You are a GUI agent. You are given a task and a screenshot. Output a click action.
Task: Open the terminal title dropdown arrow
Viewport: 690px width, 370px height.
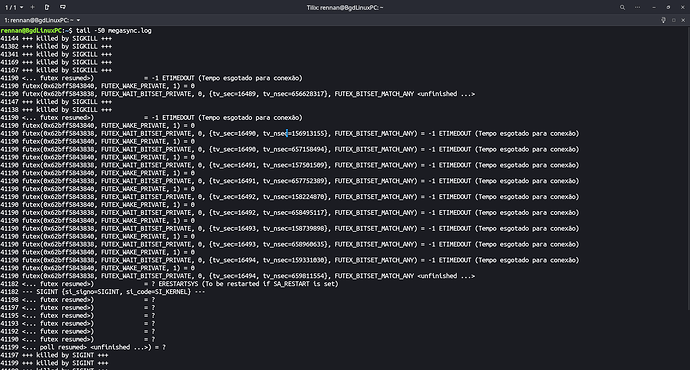pyautogui.click(x=78, y=20)
